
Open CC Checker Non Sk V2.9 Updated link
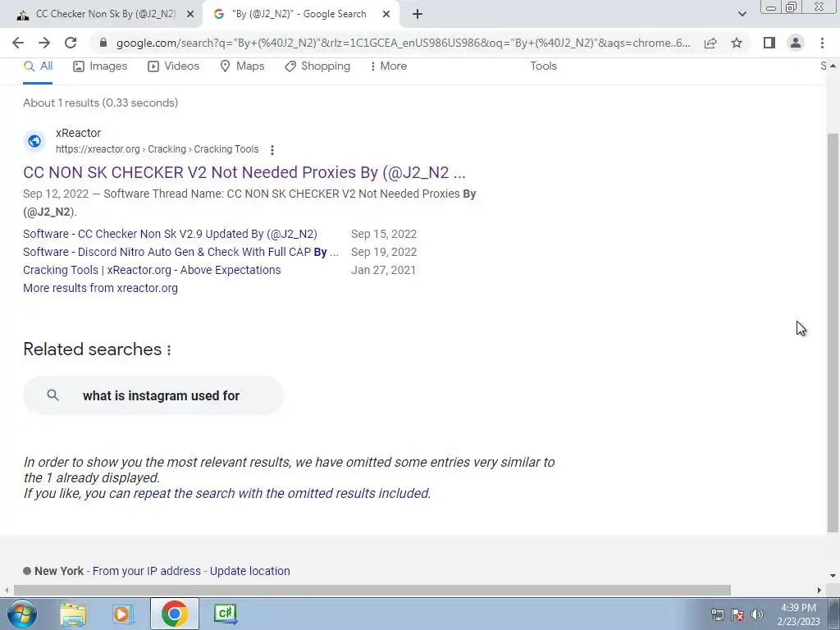click(x=170, y=234)
